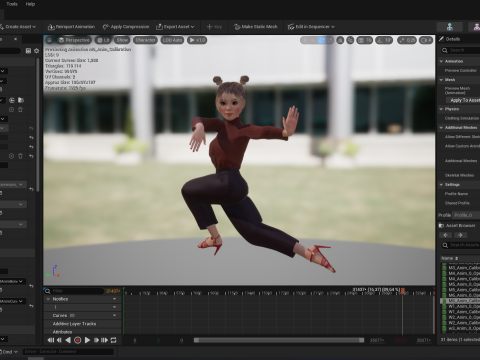Image resolution: width=480 pixels, height=360 pixels.
Task: Click Apply Compression toolbar button
Action: pyautogui.click(x=126, y=27)
